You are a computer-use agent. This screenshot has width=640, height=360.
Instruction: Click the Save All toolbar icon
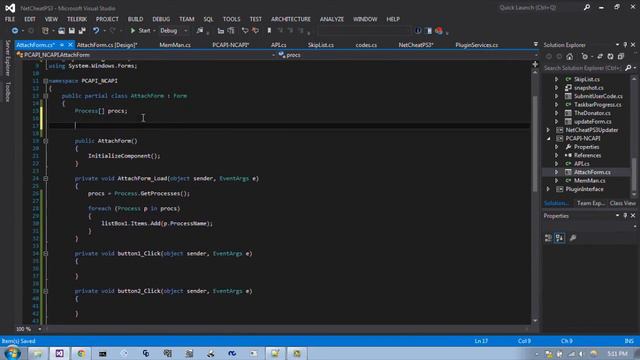coord(82,31)
